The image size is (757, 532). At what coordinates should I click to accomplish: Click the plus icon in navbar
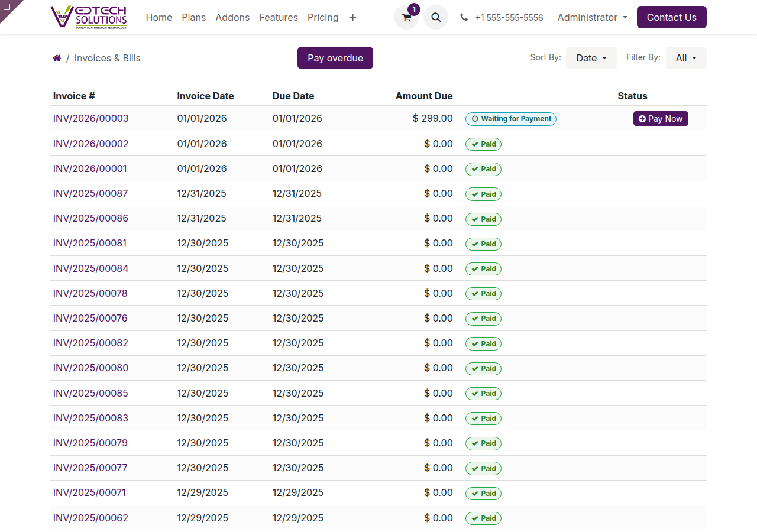(x=352, y=18)
